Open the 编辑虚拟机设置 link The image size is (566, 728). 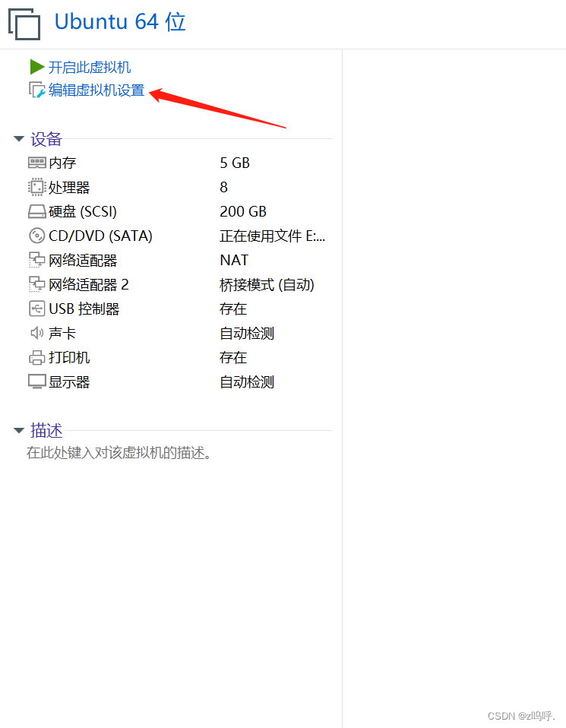pyautogui.click(x=96, y=90)
